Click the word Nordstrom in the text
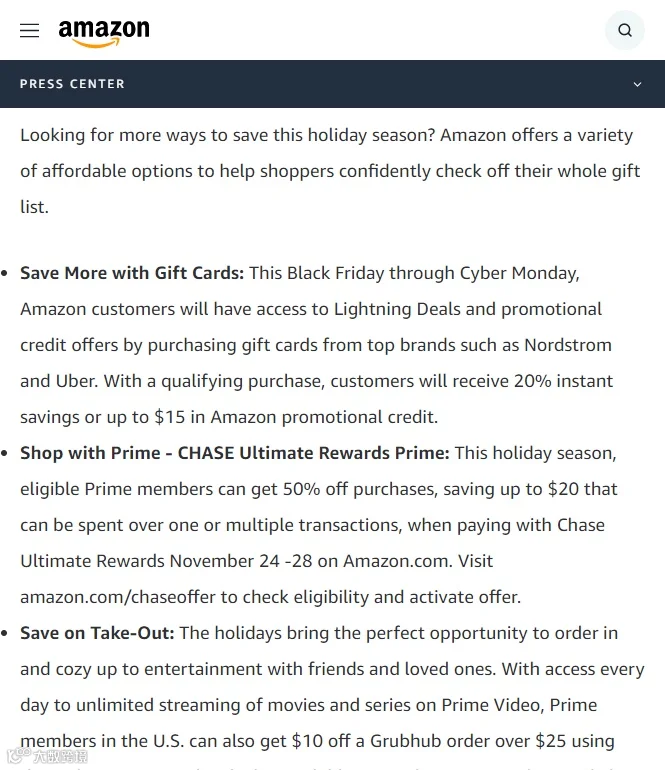The width and height of the screenshot is (665, 770). [568, 345]
